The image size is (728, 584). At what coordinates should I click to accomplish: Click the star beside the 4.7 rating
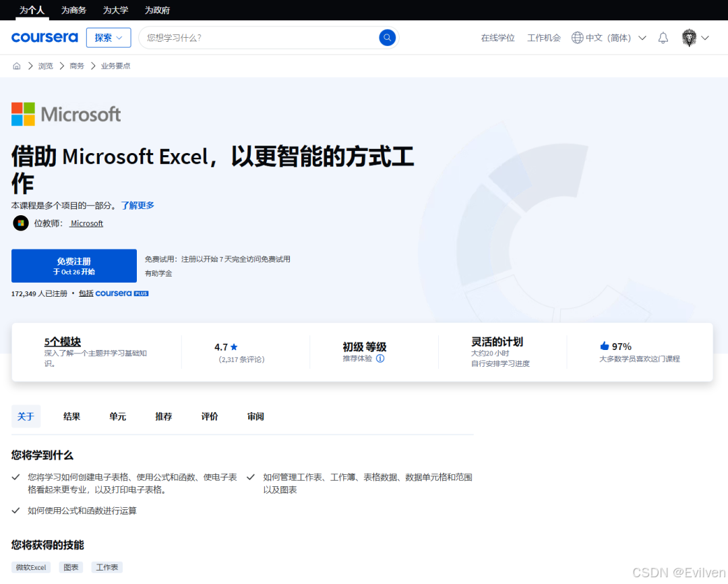(x=234, y=347)
